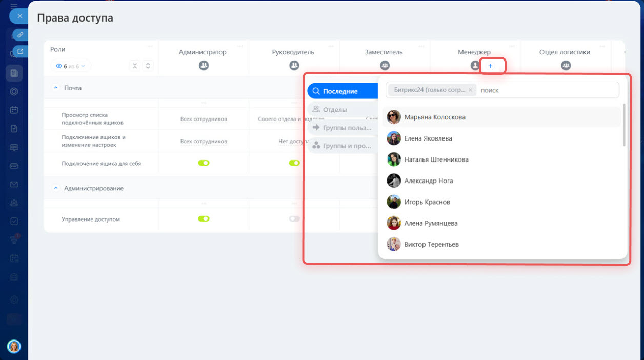Click the users icon under Отдел логистики
Viewport: 644px width, 360px height.
pyautogui.click(x=566, y=66)
